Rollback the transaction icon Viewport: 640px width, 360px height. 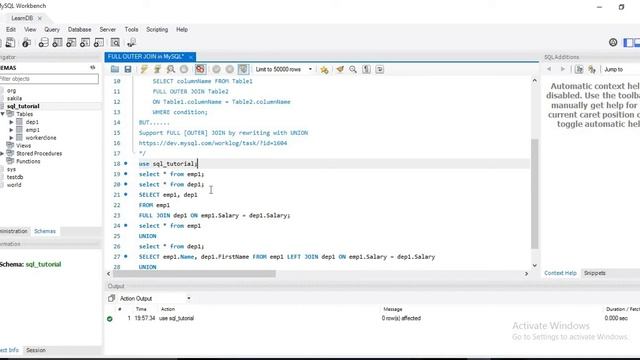pyautogui.click(x=230, y=69)
